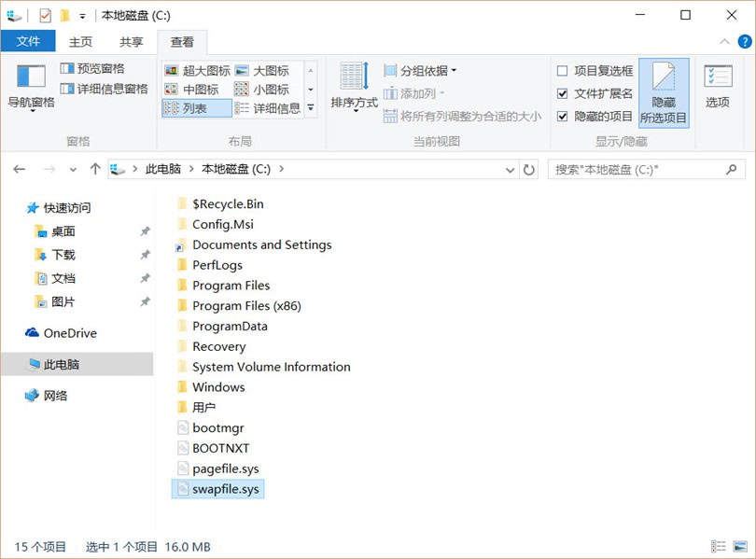The width and height of the screenshot is (756, 559).
Task: Expand the address bar history dropdown
Action: [510, 170]
